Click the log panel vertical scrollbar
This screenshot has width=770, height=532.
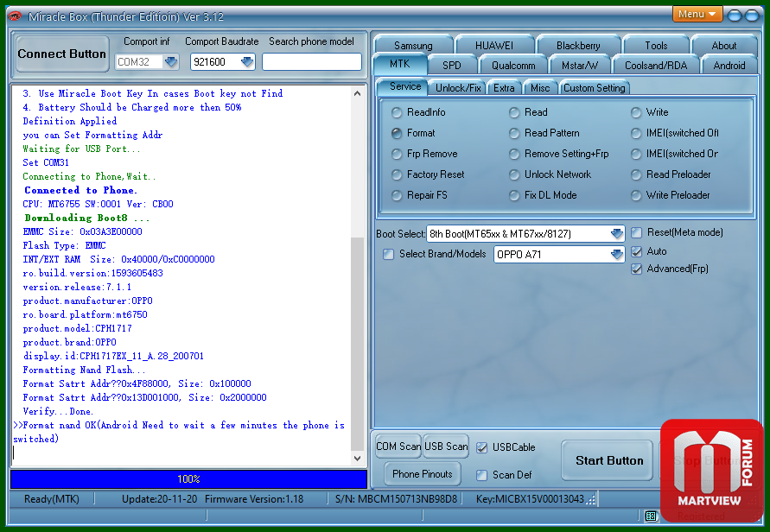pos(358,345)
